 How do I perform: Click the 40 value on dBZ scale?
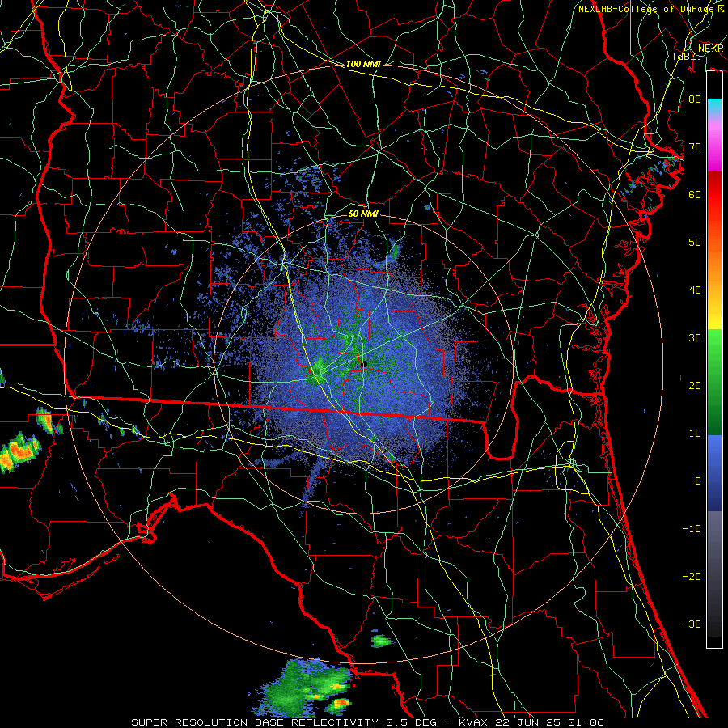pyautogui.click(x=695, y=290)
